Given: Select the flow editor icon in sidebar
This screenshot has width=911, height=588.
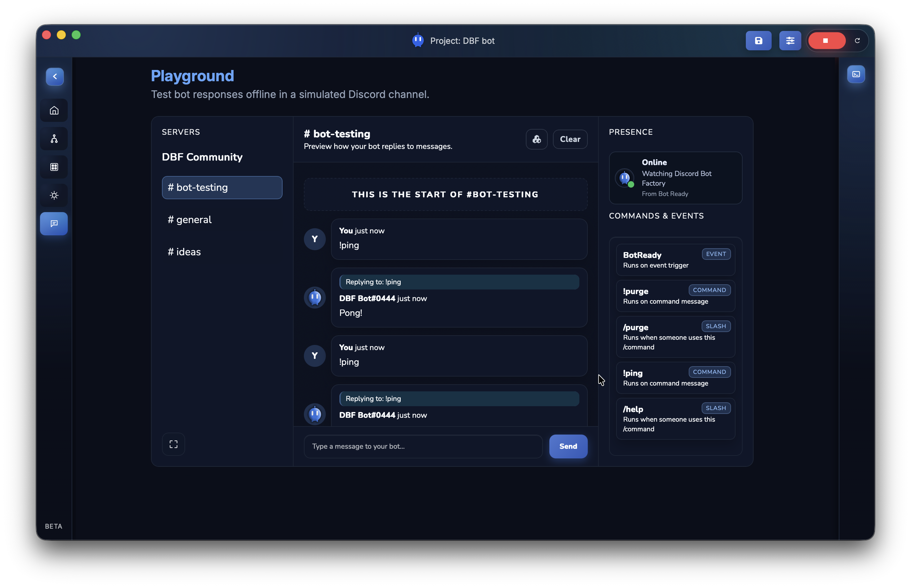Looking at the screenshot, I should coord(54,138).
